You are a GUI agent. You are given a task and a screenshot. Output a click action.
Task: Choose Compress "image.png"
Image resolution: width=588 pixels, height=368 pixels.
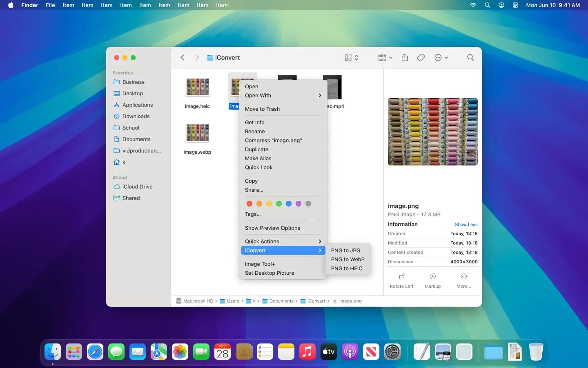pos(283,141)
